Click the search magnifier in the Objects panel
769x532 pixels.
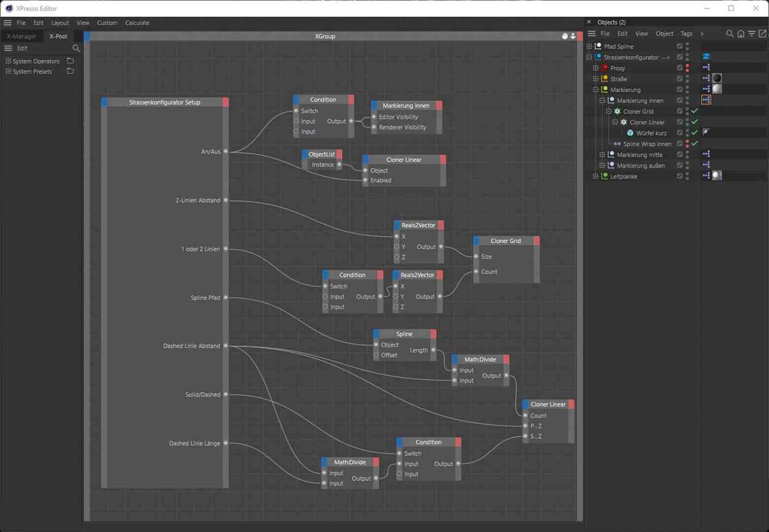coord(730,33)
